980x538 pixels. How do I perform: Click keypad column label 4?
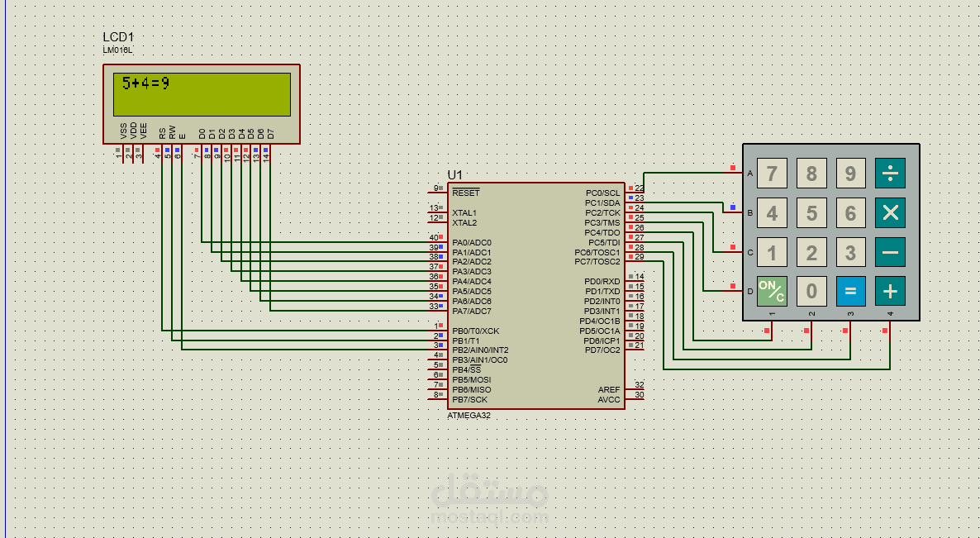tap(890, 314)
